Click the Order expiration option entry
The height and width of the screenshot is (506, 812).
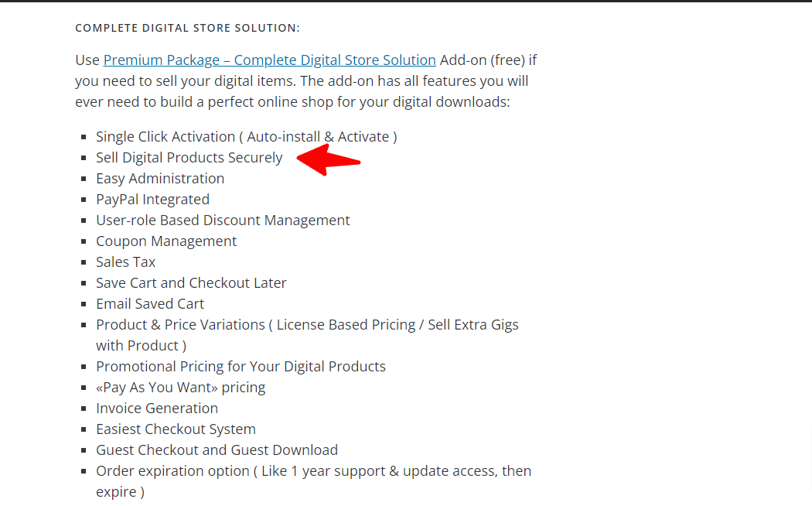click(313, 481)
